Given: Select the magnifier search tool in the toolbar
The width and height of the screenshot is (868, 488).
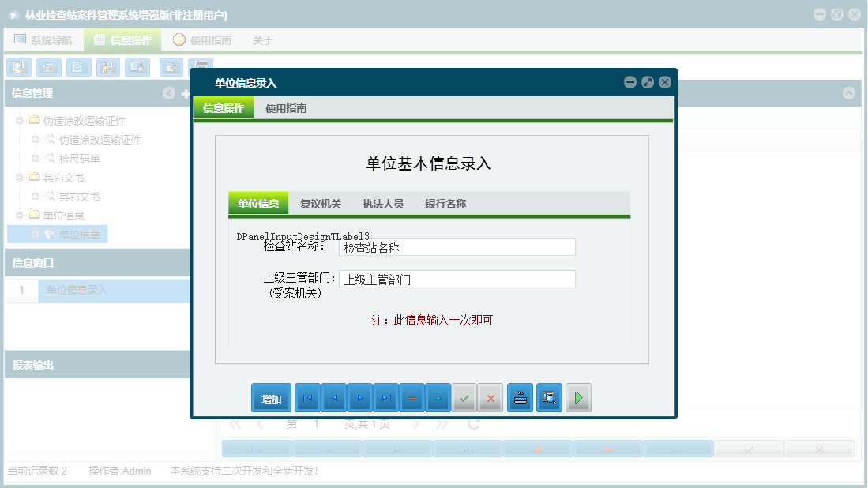Looking at the screenshot, I should coord(18,67).
